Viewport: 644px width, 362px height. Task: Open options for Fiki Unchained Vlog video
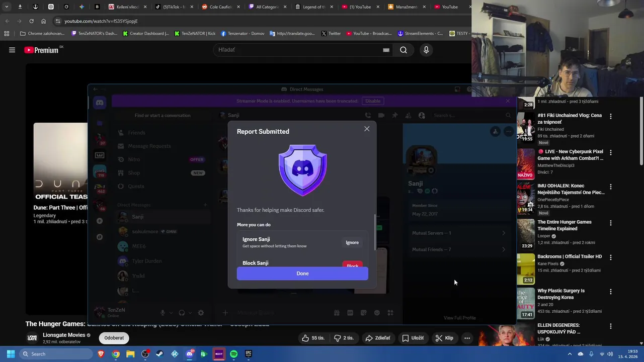point(611,116)
